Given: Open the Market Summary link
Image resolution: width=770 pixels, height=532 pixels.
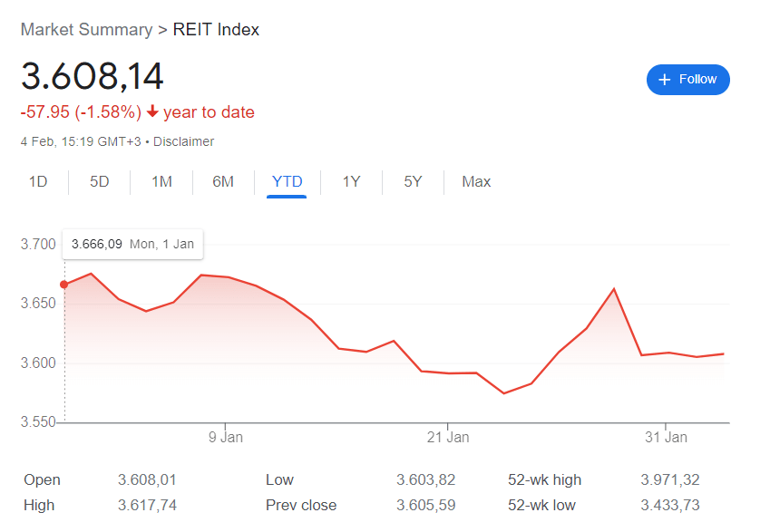Looking at the screenshot, I should 86,30.
